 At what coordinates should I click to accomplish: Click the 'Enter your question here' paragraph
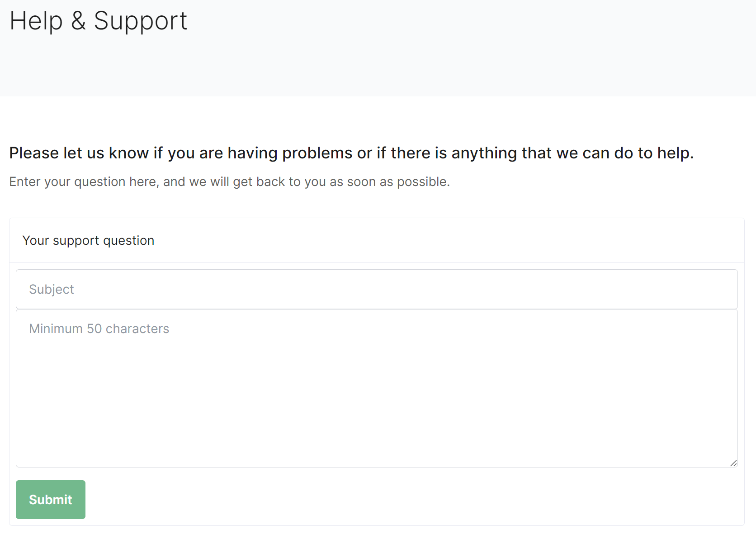(x=230, y=181)
